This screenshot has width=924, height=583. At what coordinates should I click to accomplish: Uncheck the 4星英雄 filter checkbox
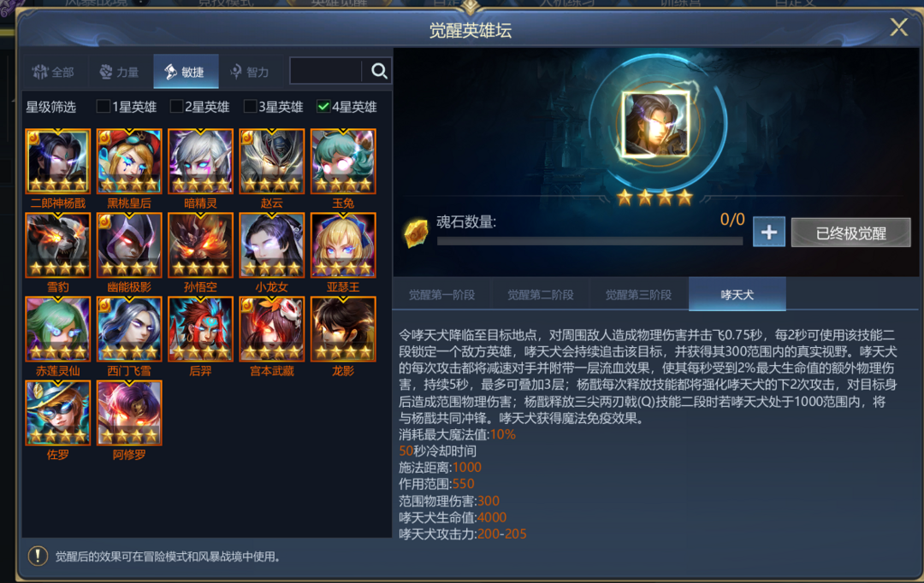click(323, 106)
